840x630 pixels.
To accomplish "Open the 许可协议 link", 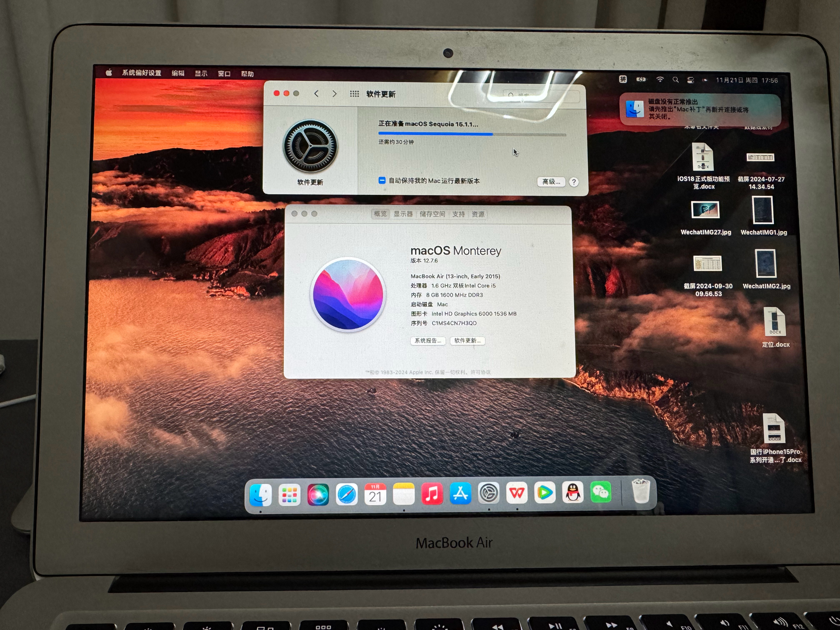I will pyautogui.click(x=481, y=372).
